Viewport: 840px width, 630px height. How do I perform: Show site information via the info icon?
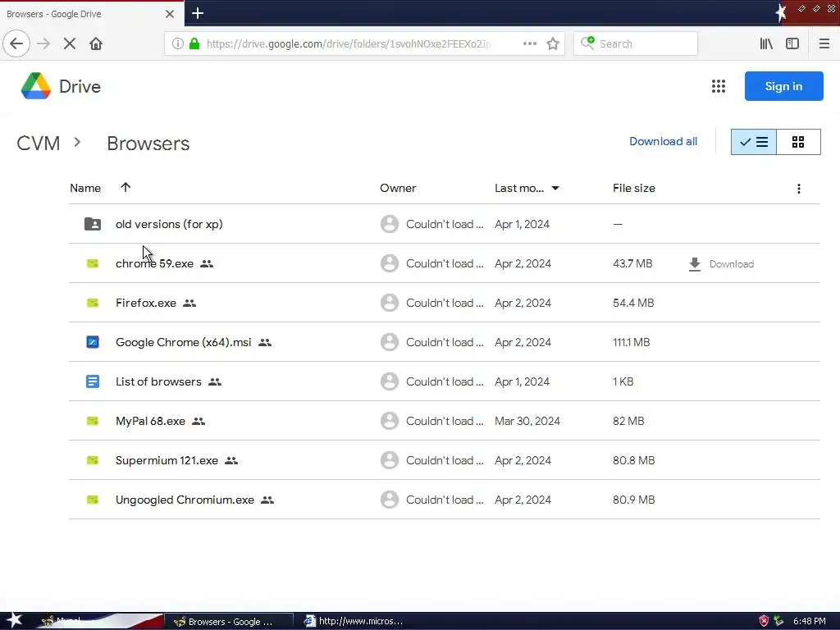pyautogui.click(x=178, y=43)
